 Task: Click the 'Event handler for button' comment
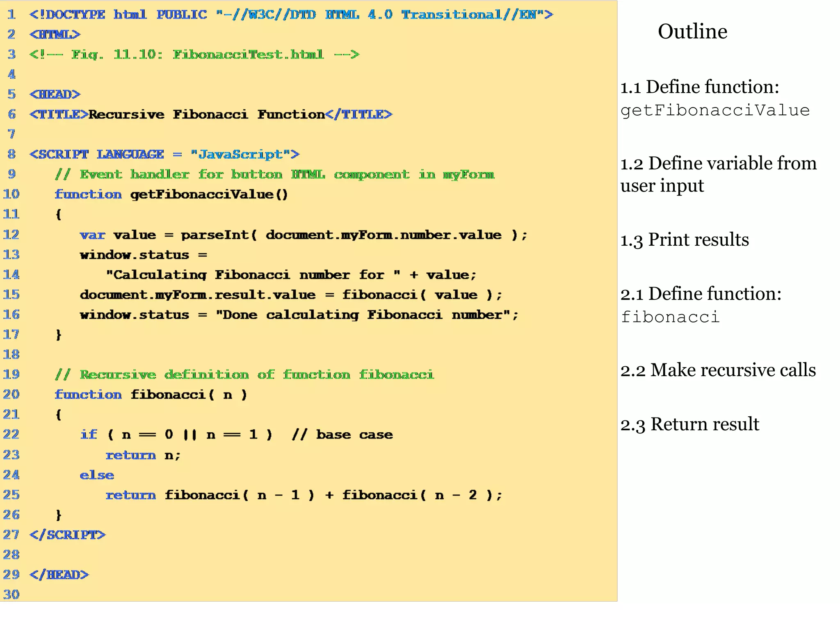[x=275, y=175]
